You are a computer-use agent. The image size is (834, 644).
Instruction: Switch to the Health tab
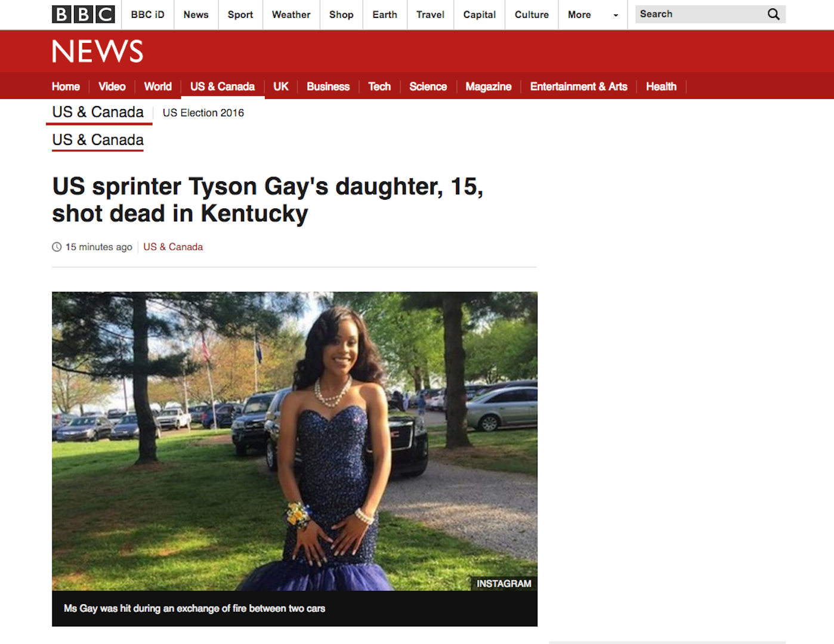coord(661,86)
